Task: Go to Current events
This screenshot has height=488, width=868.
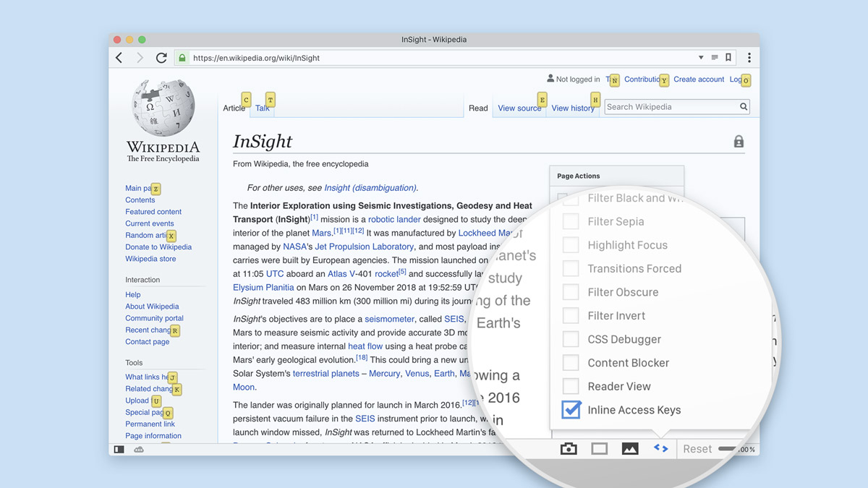Action: 150,223
